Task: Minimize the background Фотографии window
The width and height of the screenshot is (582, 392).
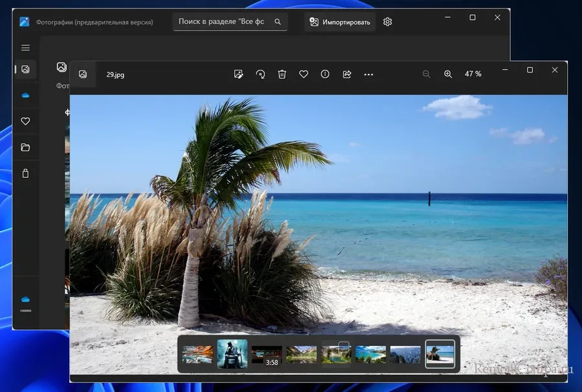Action: [447, 17]
